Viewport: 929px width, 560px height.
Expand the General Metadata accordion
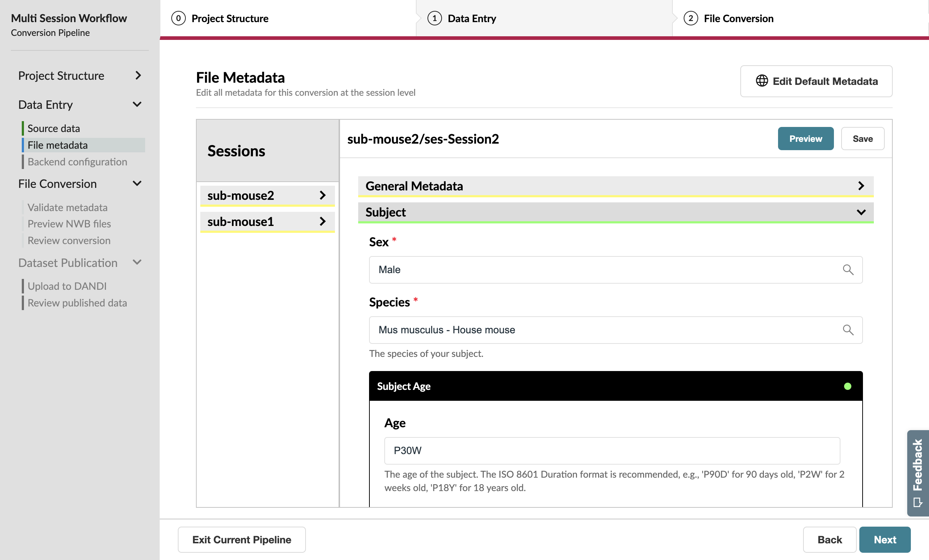click(x=616, y=186)
